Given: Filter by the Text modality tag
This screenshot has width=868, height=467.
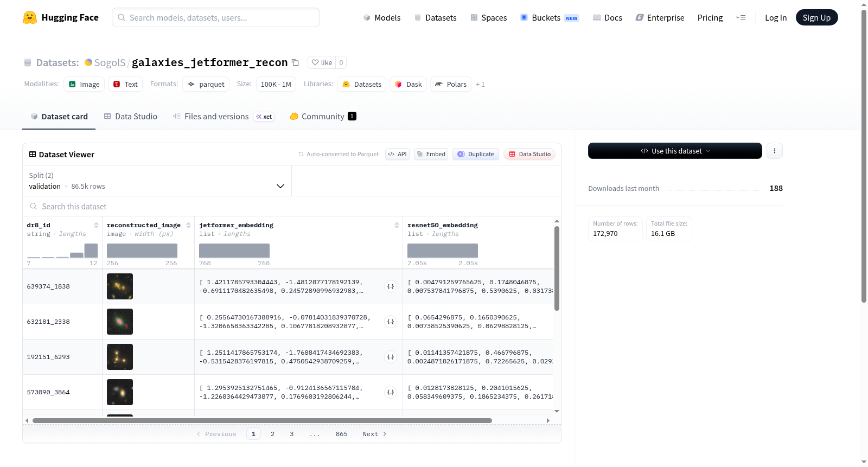Looking at the screenshot, I should [125, 84].
